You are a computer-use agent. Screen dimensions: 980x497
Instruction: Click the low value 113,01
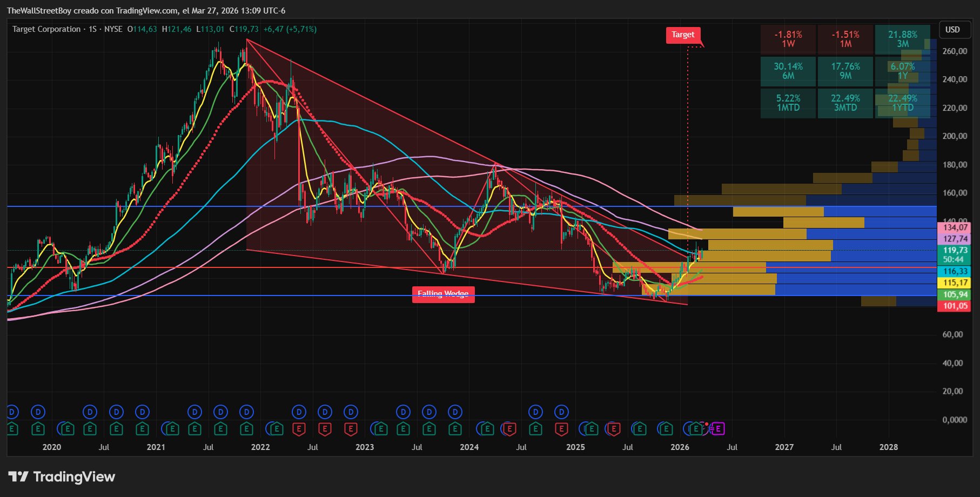coord(210,29)
